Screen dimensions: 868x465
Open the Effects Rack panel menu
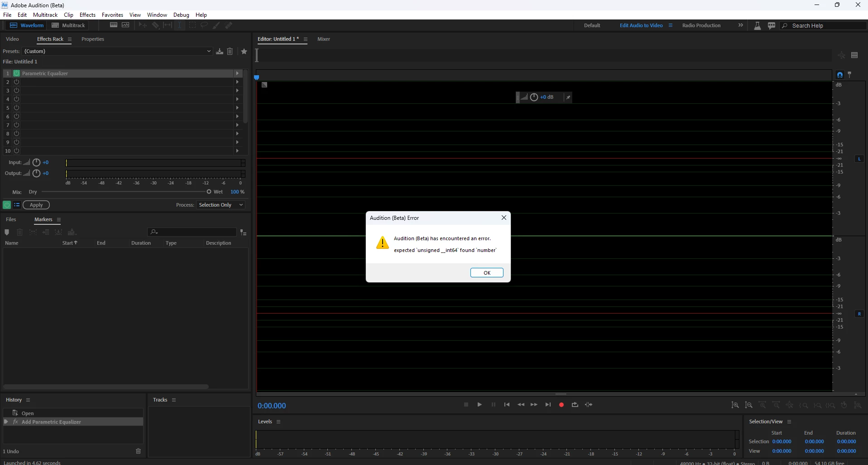[70, 39]
